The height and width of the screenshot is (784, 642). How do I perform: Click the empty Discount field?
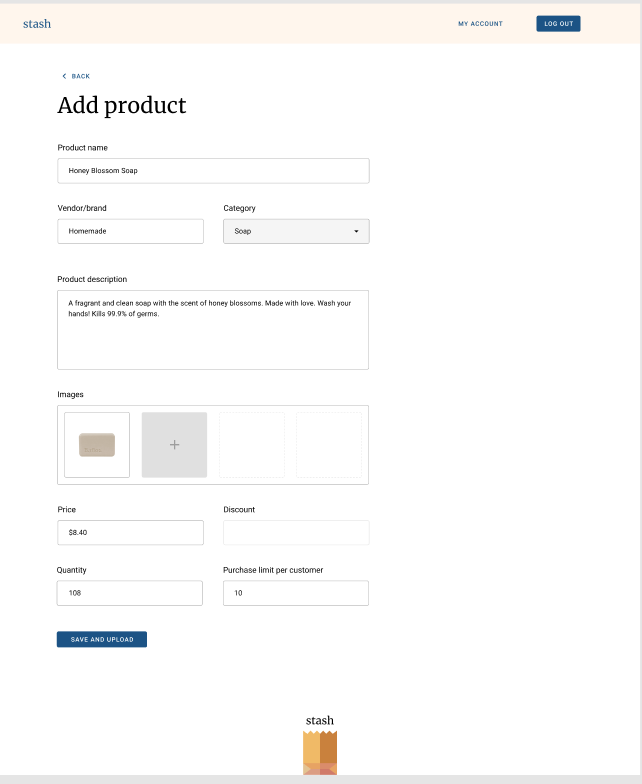296,532
